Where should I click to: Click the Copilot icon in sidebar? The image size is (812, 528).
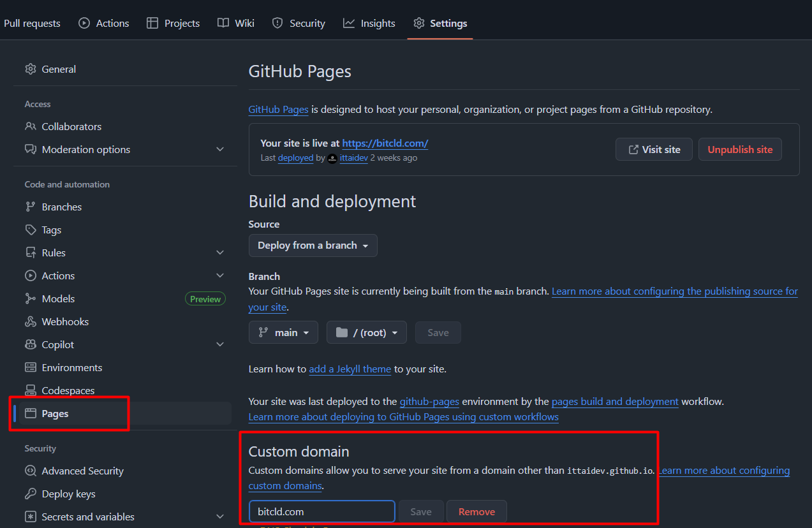click(x=31, y=344)
